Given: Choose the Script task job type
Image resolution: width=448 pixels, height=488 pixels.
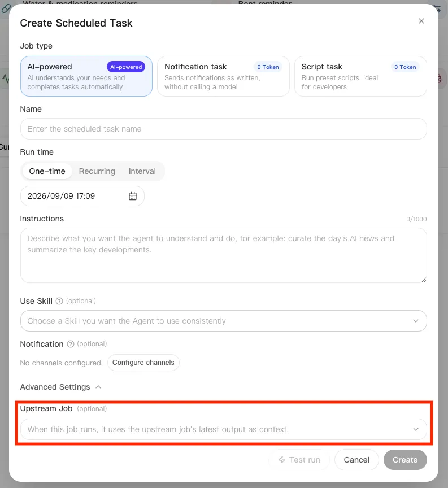Looking at the screenshot, I should click(x=360, y=76).
